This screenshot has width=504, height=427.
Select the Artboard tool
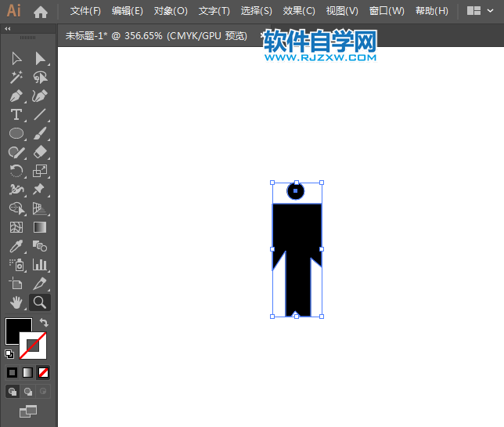point(16,284)
